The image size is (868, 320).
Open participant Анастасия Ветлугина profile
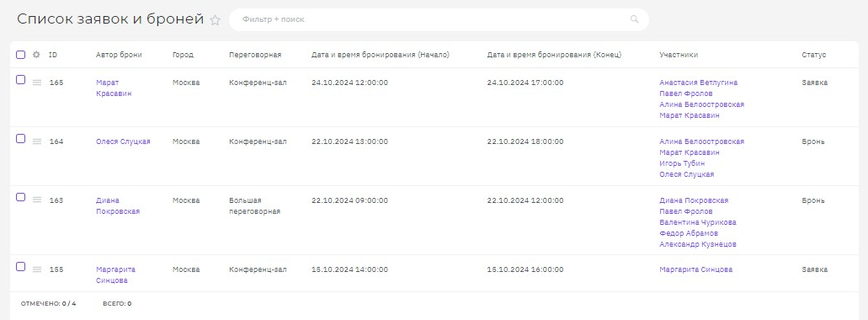[x=698, y=83]
